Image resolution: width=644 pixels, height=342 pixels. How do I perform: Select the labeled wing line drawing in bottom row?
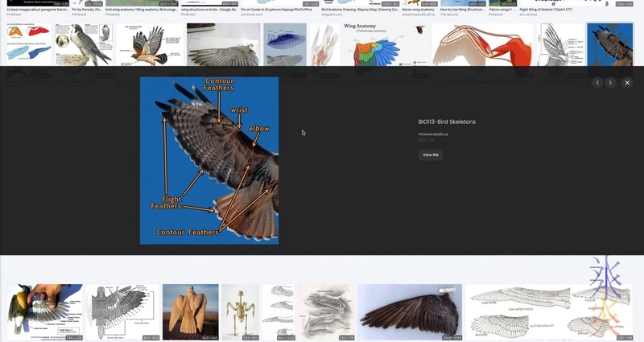click(x=119, y=311)
